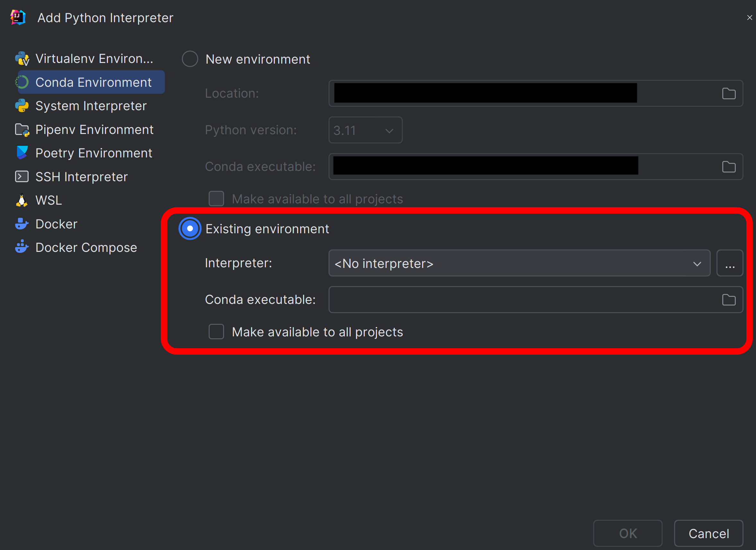The height and width of the screenshot is (550, 756).
Task: Switch to Poetry Environment in sidebar
Action: point(94,153)
